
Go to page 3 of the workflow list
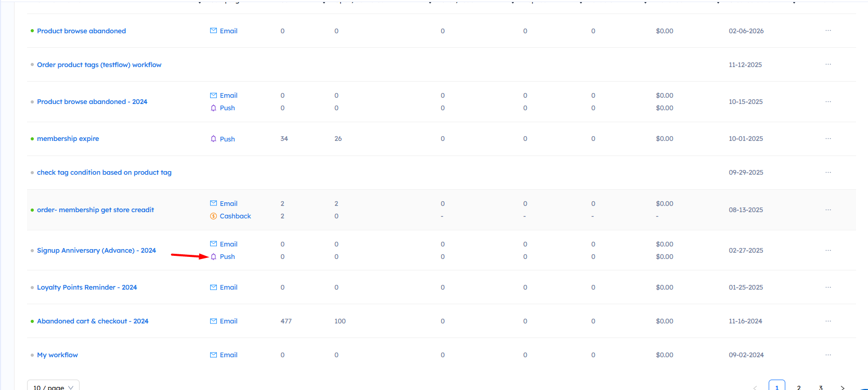(821, 387)
